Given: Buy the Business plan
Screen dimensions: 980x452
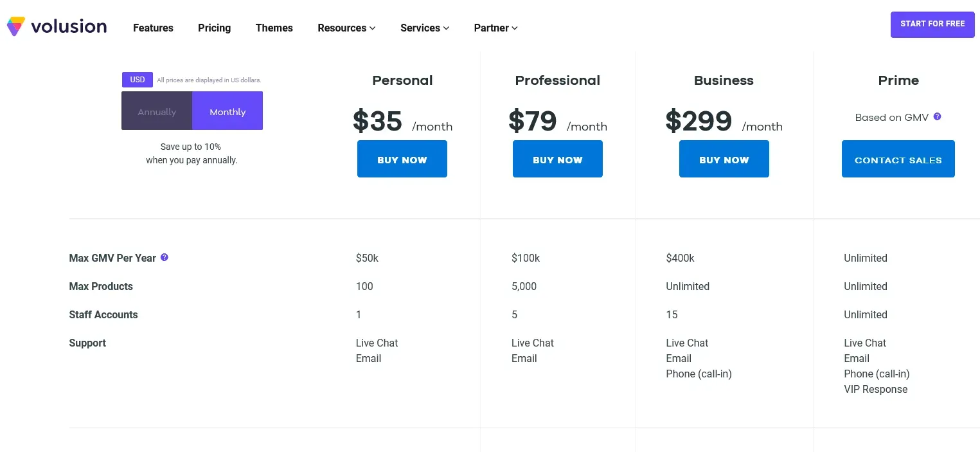Looking at the screenshot, I should 724,159.
